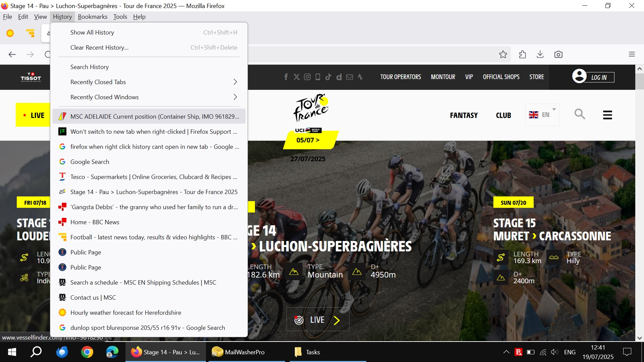This screenshot has height=362, width=644.
Task: Click STORE link
Action: tap(537, 77)
